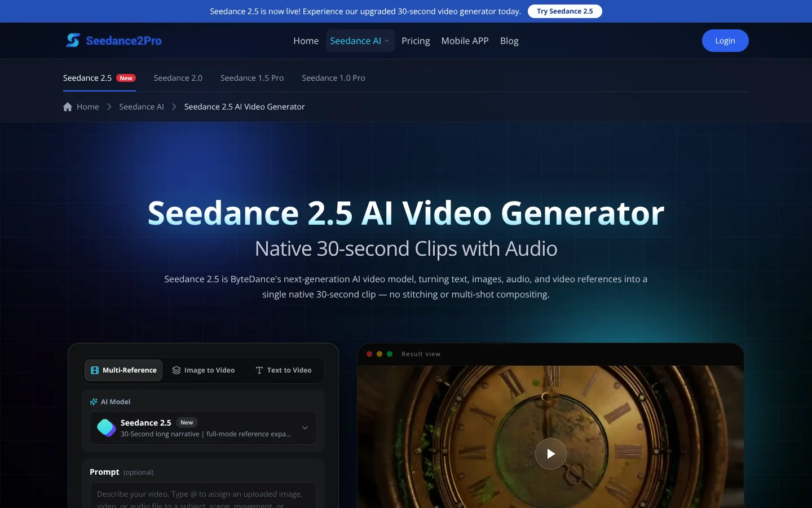Open the Pricing nav menu item
Viewport: 812px width, 508px height.
tap(416, 41)
